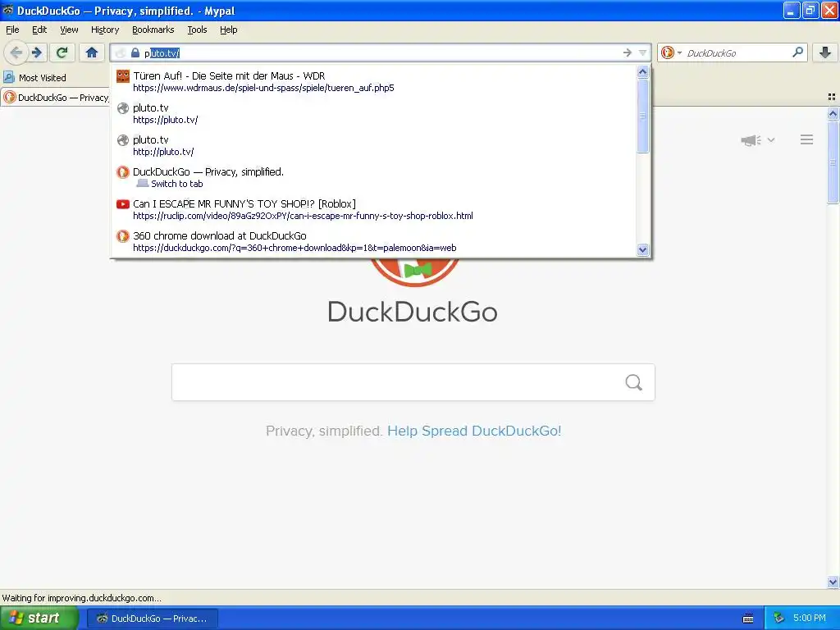Choose the https://pluto.tv/ suggestion
840x630 pixels.
(x=374, y=113)
